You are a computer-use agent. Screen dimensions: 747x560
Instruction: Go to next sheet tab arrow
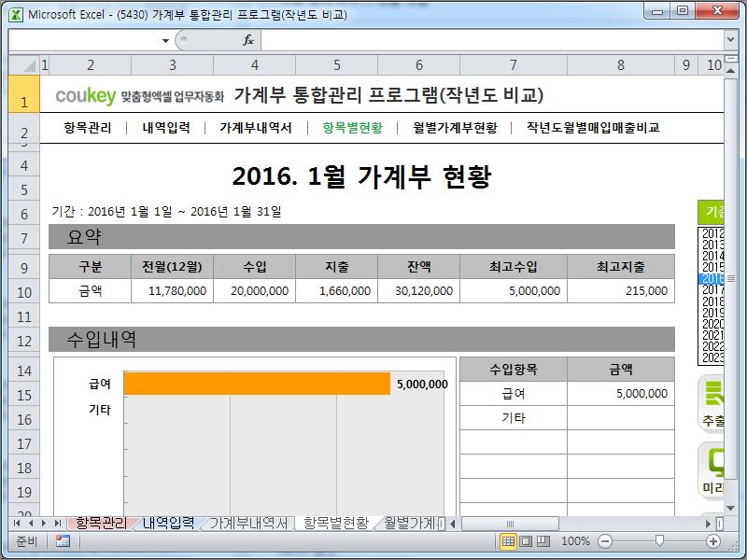44,524
